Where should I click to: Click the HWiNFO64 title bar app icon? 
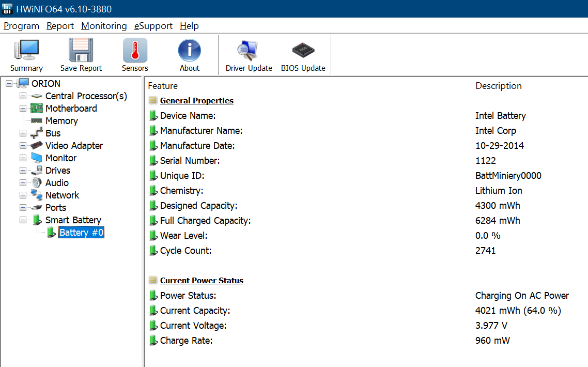click(7, 9)
